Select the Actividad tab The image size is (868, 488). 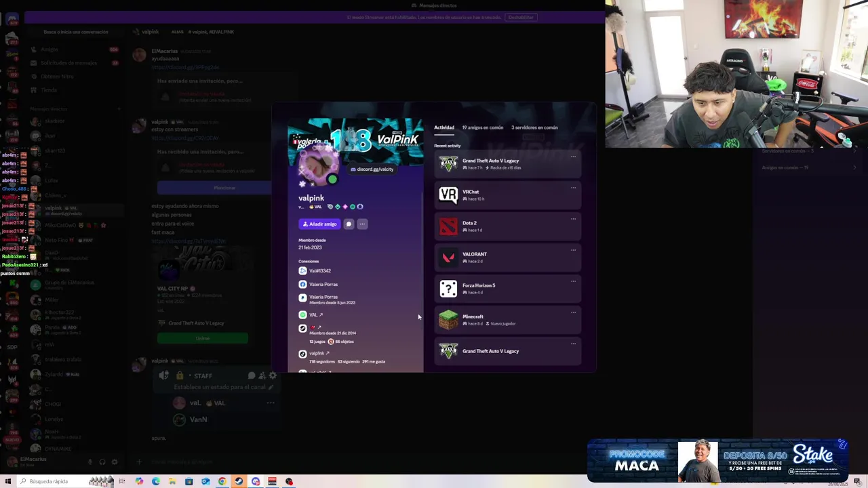tap(444, 127)
